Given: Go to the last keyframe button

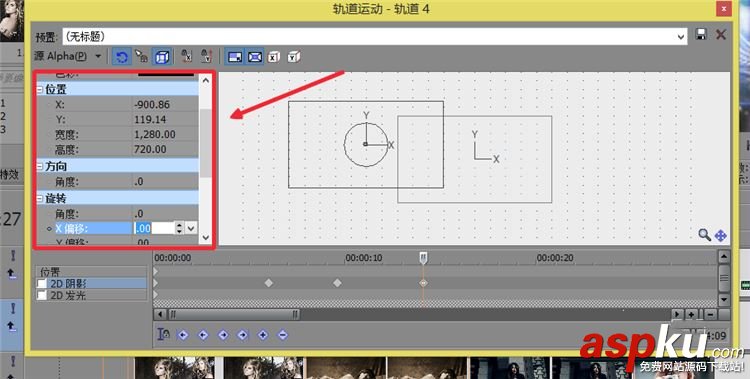Looking at the screenshot, I should pyautogui.click(x=243, y=335).
